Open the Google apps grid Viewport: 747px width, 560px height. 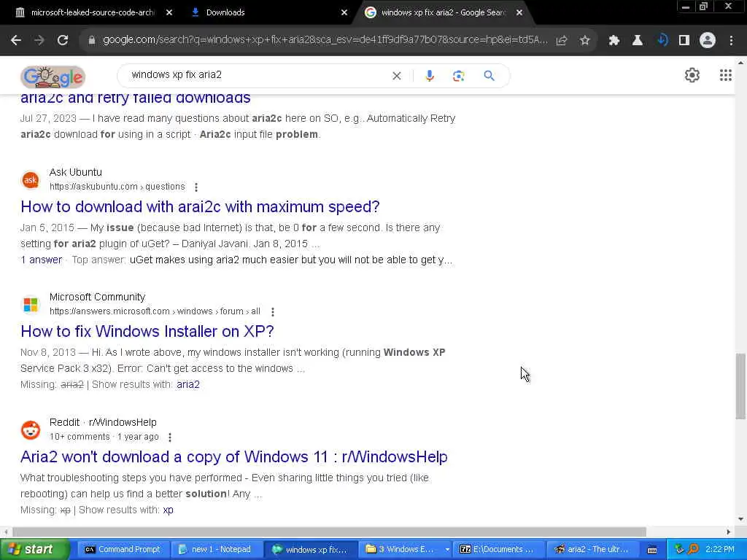pos(726,75)
